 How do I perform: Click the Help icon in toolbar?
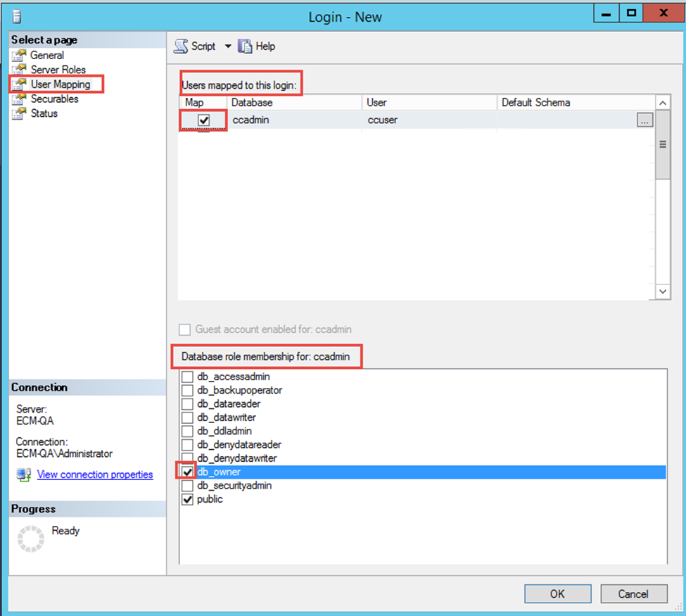pyautogui.click(x=245, y=46)
